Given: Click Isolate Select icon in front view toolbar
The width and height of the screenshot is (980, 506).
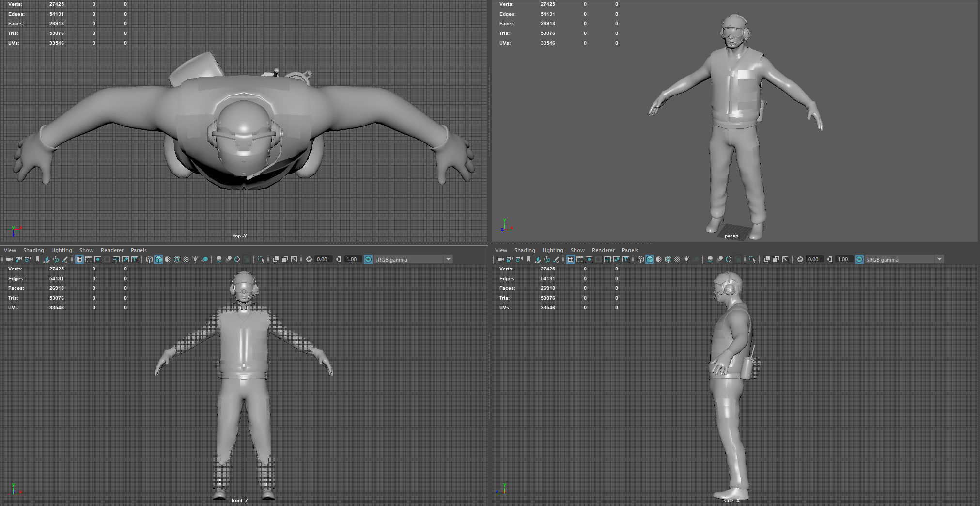Looking at the screenshot, I should 261,259.
